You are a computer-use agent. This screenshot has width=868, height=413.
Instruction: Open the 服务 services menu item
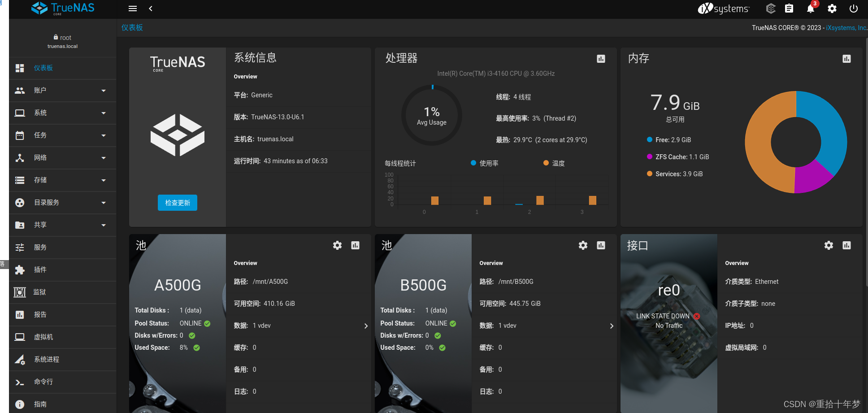pyautogui.click(x=62, y=248)
